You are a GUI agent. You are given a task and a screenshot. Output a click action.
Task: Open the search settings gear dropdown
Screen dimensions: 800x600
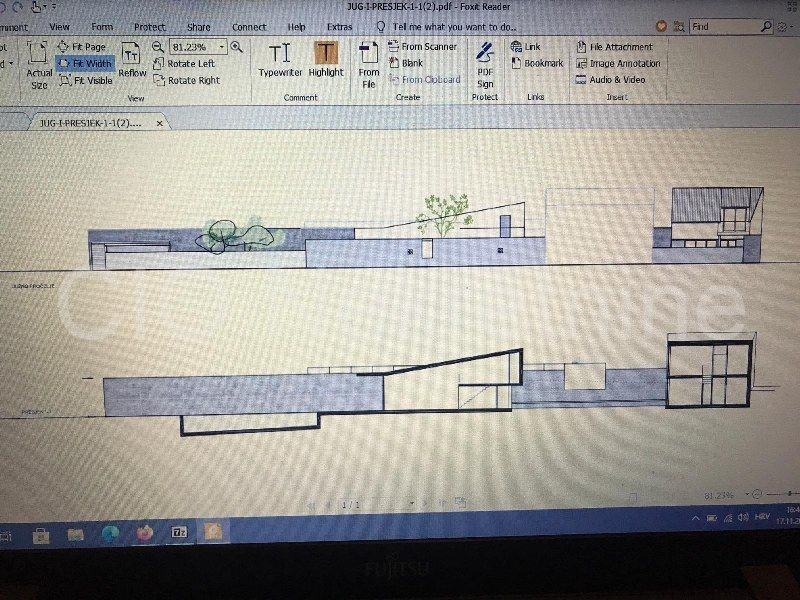784,27
